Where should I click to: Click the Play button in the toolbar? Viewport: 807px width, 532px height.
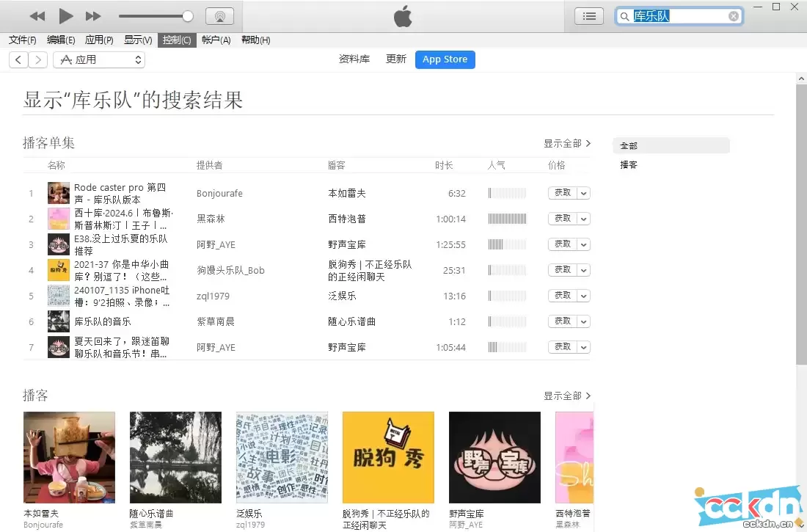pyautogui.click(x=65, y=15)
